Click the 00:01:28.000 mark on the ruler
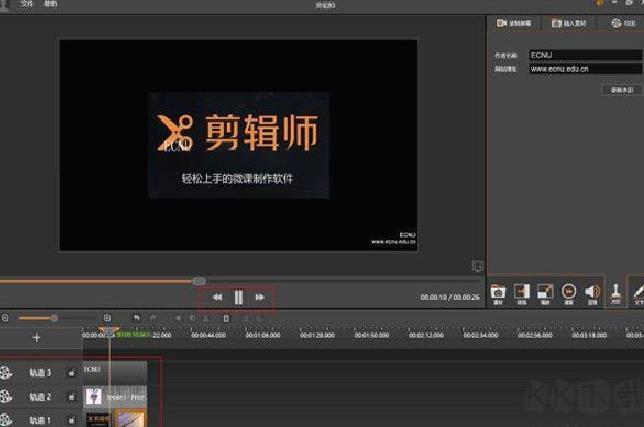The width and height of the screenshot is (644, 427). (x=317, y=335)
